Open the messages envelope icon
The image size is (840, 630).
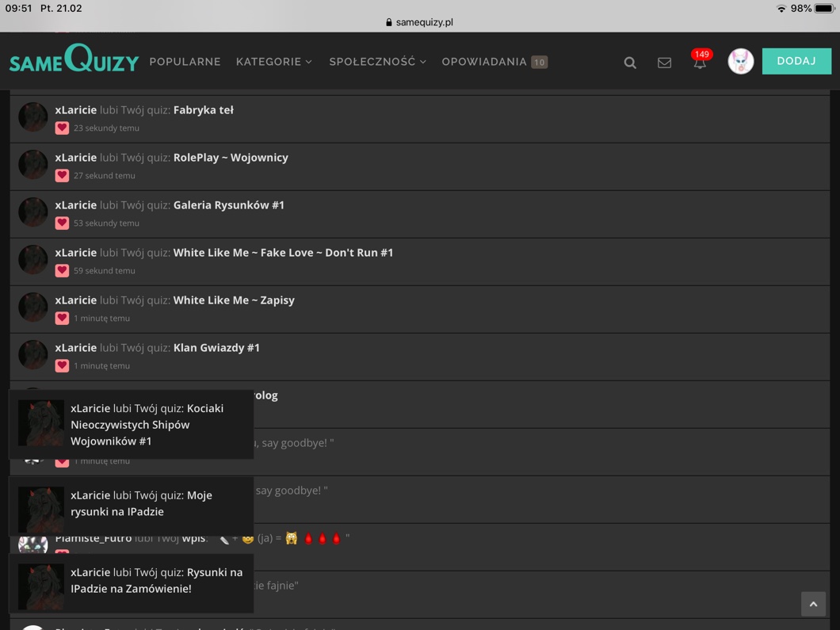(x=664, y=63)
